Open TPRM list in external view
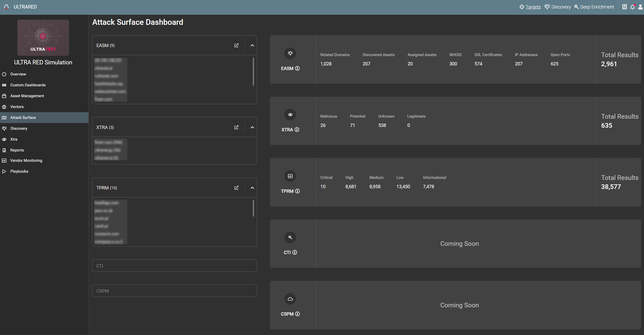644x335 pixels. coord(236,188)
